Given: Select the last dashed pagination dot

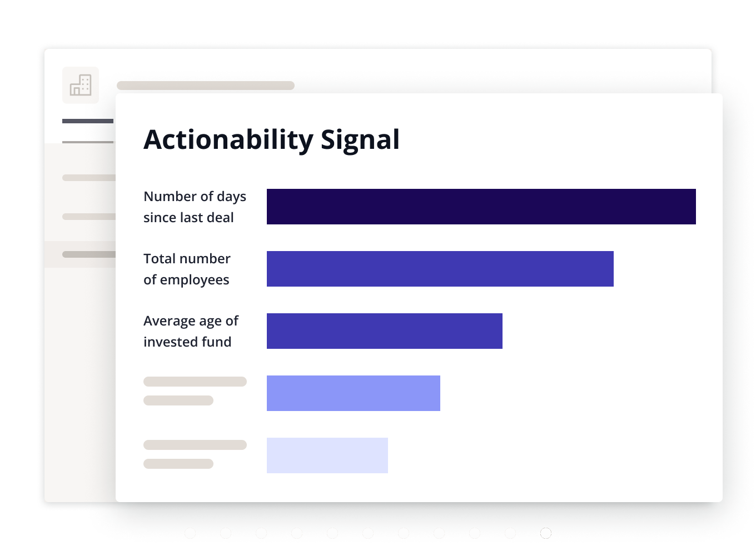Looking at the screenshot, I should click(546, 533).
